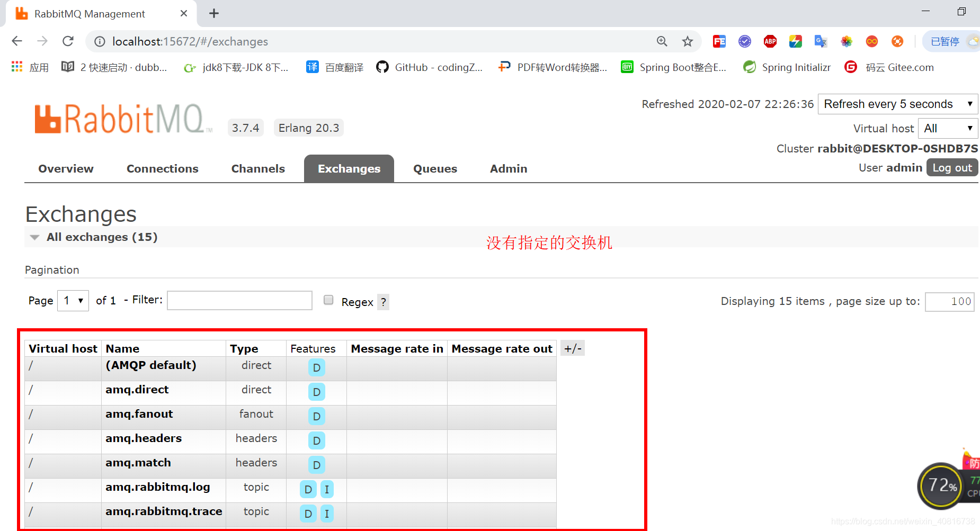This screenshot has width=980, height=531.
Task: Click the page size input showing 100
Action: (949, 301)
